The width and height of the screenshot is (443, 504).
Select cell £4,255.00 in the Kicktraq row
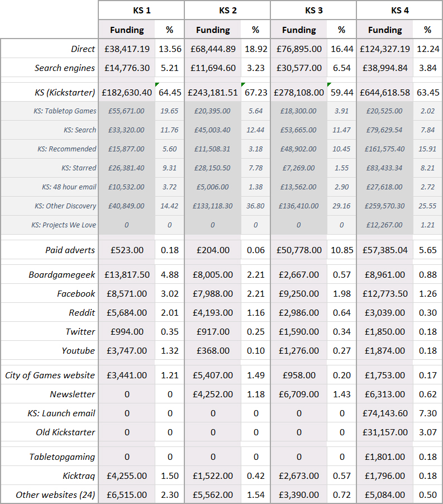point(127,476)
